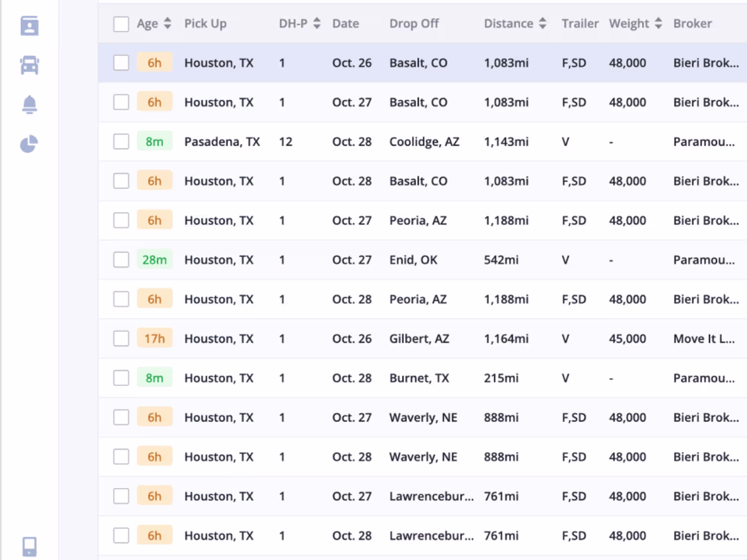
Task: Click the Pick Up column header
Action: coord(205,23)
